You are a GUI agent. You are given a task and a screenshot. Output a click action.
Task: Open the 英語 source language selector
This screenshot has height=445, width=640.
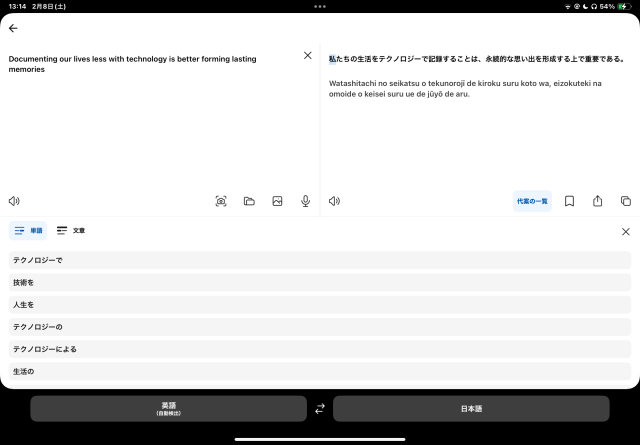(169, 408)
